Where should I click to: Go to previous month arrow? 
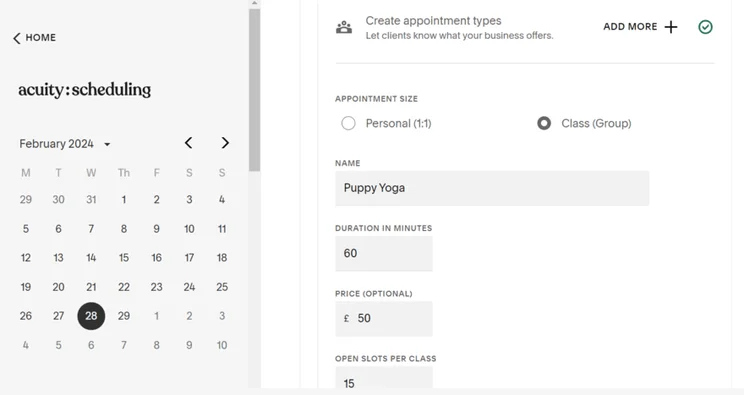[188, 143]
